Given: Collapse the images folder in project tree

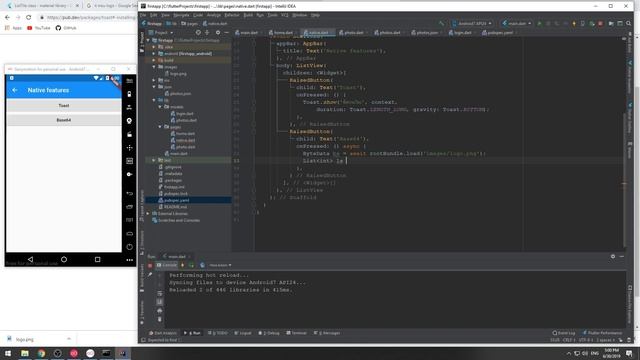Looking at the screenshot, I should click(154, 67).
